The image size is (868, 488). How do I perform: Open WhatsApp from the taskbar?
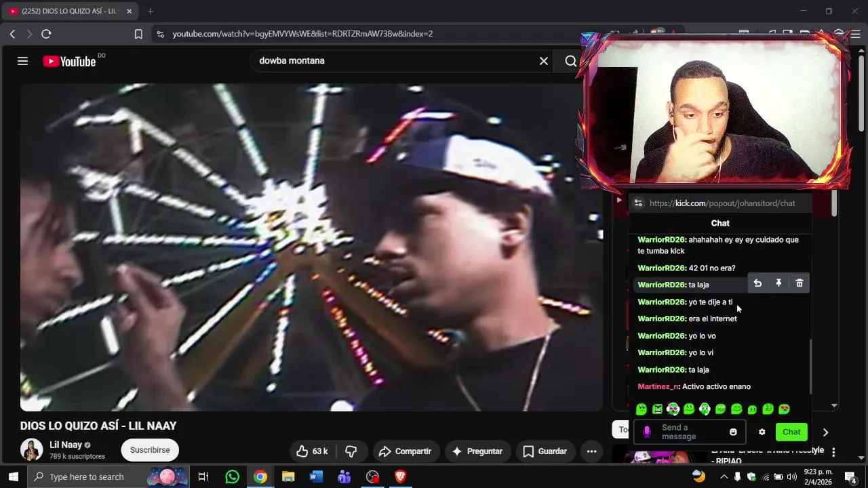(232, 476)
